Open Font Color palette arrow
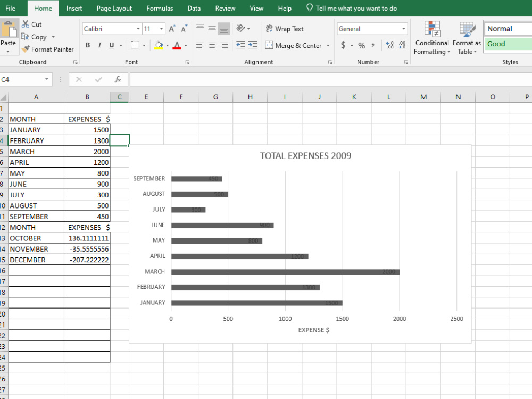 pos(186,45)
